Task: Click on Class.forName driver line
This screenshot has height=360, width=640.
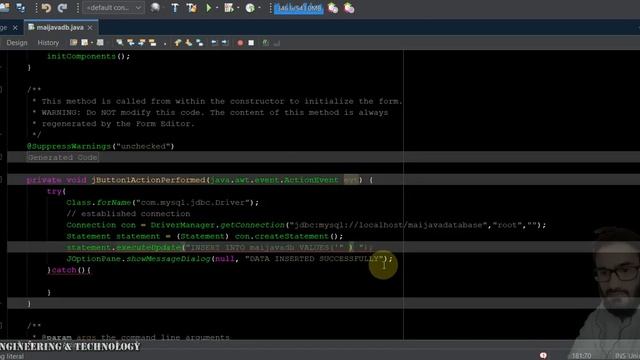Action: click(x=162, y=202)
